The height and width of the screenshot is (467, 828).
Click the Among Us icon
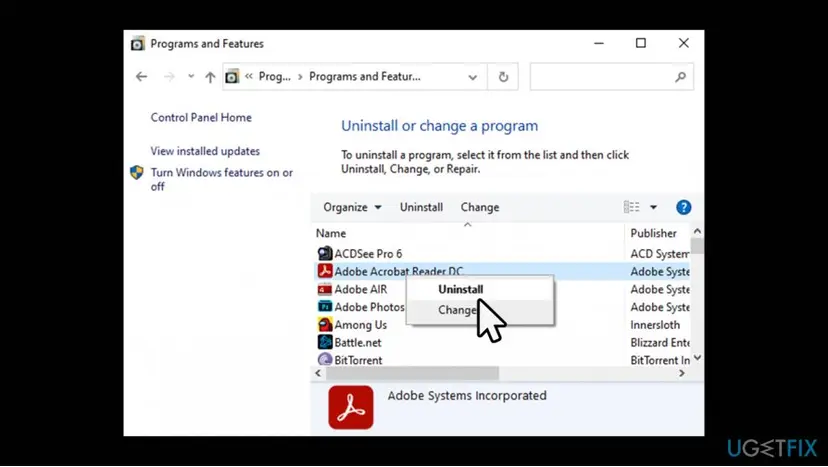coord(325,324)
